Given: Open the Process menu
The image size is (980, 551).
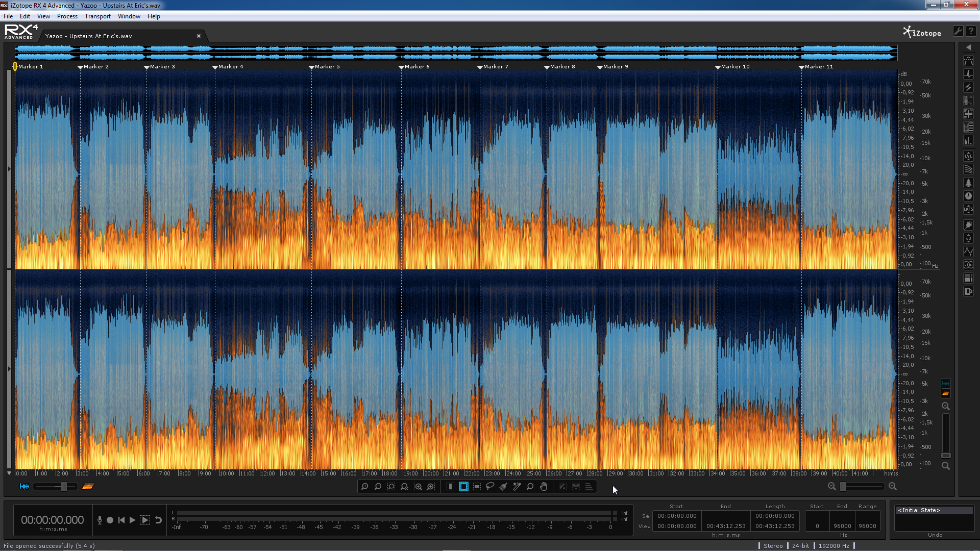Looking at the screenshot, I should click(67, 16).
